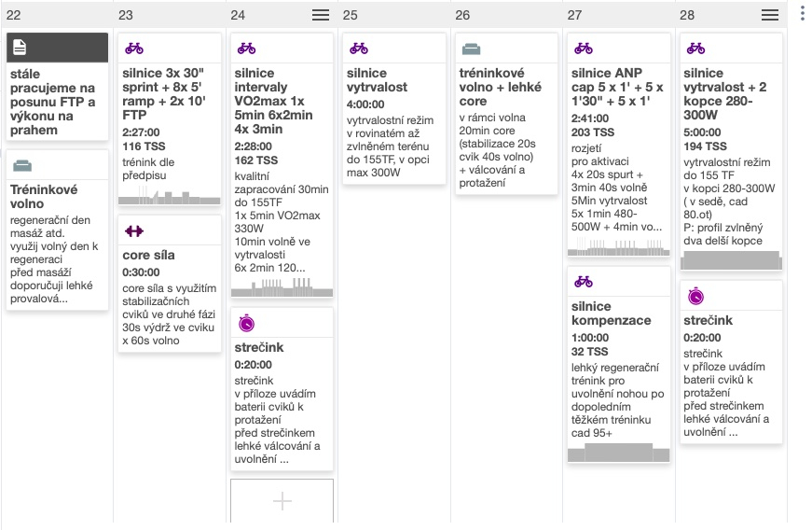Viewport: 812px width, 530px height.
Task: Click power graph thumbnail on kompenzace workout
Action: tap(618, 453)
